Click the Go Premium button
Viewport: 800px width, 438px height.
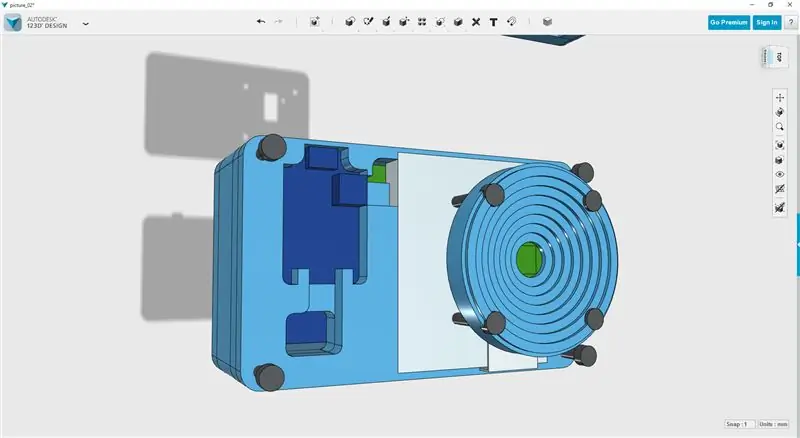point(729,22)
